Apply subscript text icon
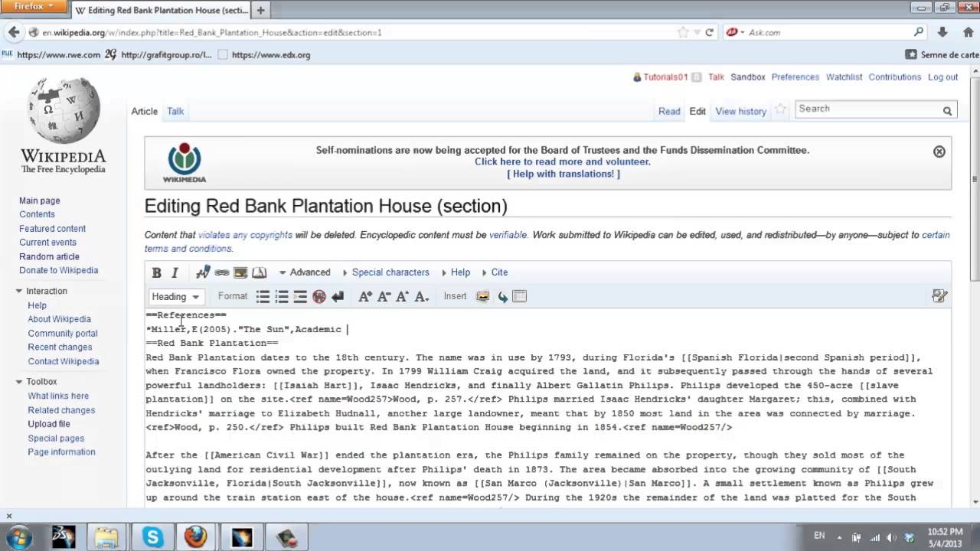The height and width of the screenshot is (551, 980). pos(421,297)
